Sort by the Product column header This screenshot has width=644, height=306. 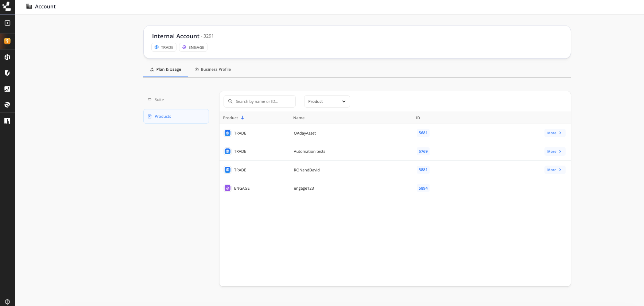[230, 118]
